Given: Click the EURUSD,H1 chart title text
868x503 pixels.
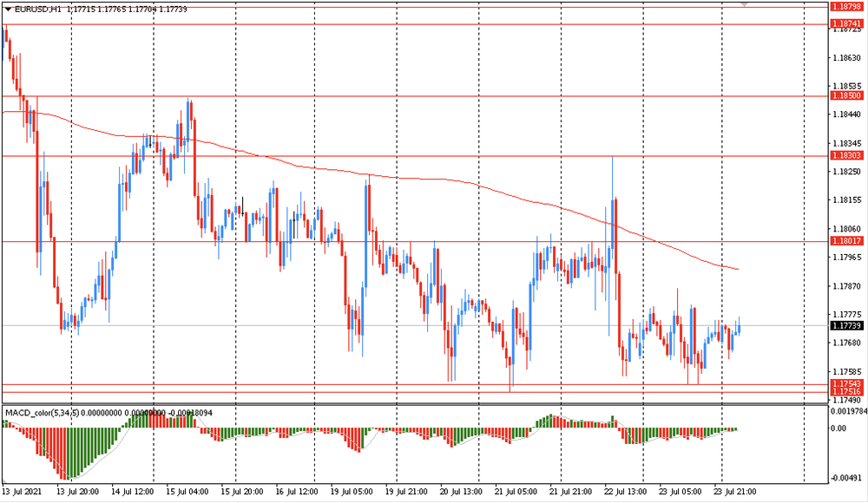Looking at the screenshot, I should [37, 10].
